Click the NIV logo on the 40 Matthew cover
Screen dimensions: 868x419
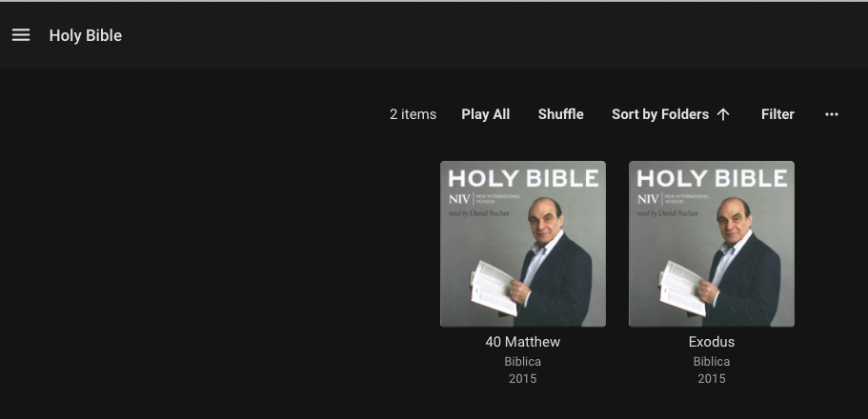459,199
